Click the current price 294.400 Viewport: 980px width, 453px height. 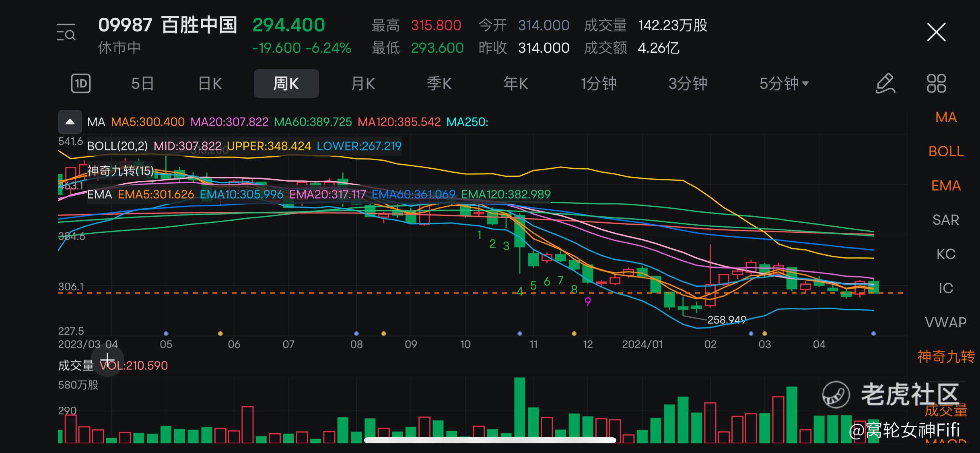pyautogui.click(x=288, y=25)
